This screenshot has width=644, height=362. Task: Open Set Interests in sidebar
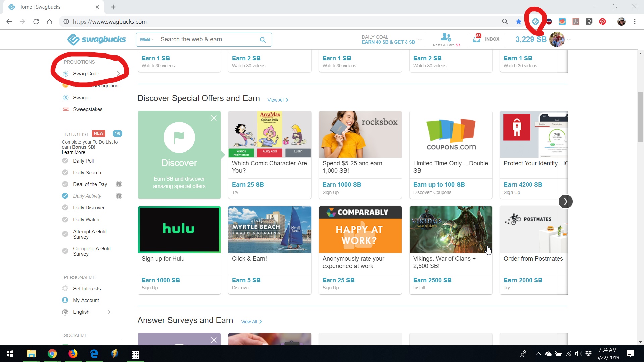(x=87, y=289)
